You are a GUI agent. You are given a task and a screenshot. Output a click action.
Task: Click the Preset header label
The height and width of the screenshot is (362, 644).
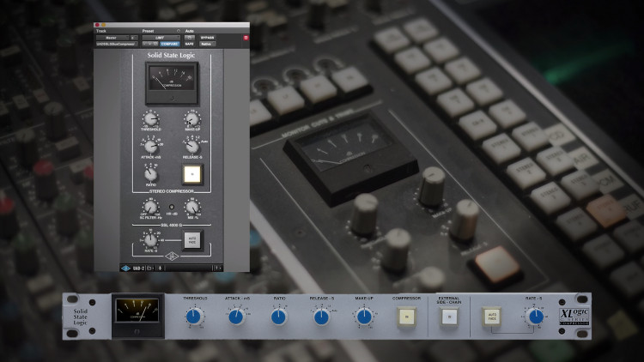tap(148, 31)
